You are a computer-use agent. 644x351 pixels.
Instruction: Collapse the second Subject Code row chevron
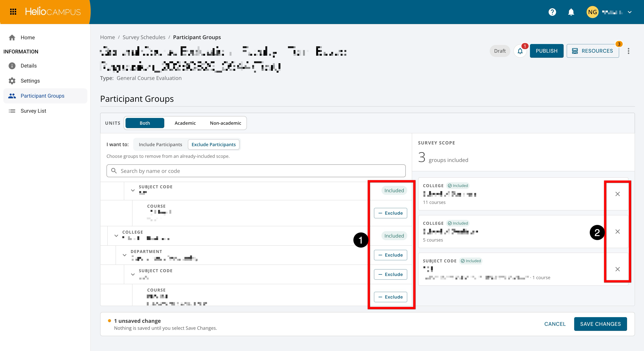point(133,275)
